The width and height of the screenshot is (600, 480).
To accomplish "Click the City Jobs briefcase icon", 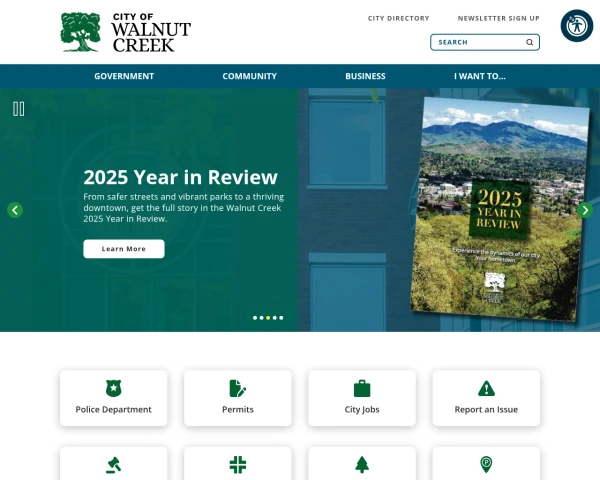I will (x=362, y=389).
